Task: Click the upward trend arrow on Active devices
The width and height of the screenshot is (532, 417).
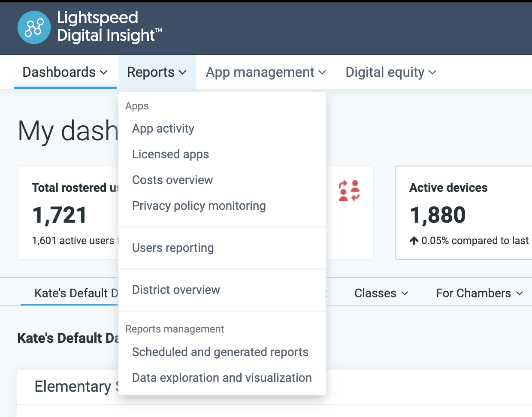Action: point(414,241)
